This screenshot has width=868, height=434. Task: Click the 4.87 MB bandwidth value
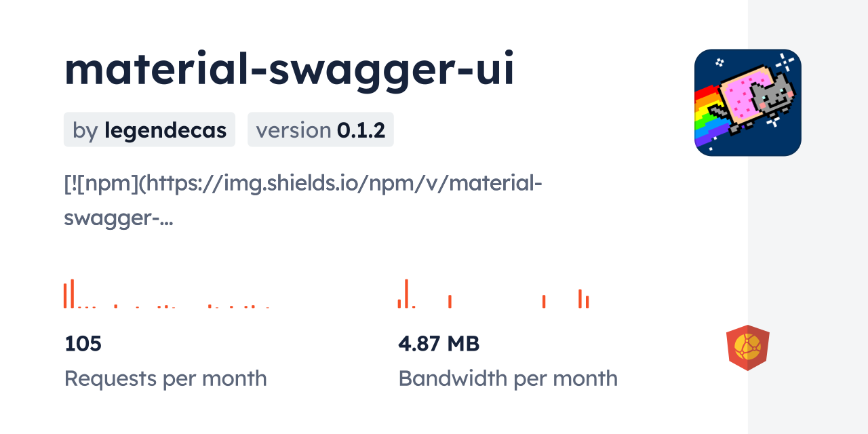coord(439,344)
